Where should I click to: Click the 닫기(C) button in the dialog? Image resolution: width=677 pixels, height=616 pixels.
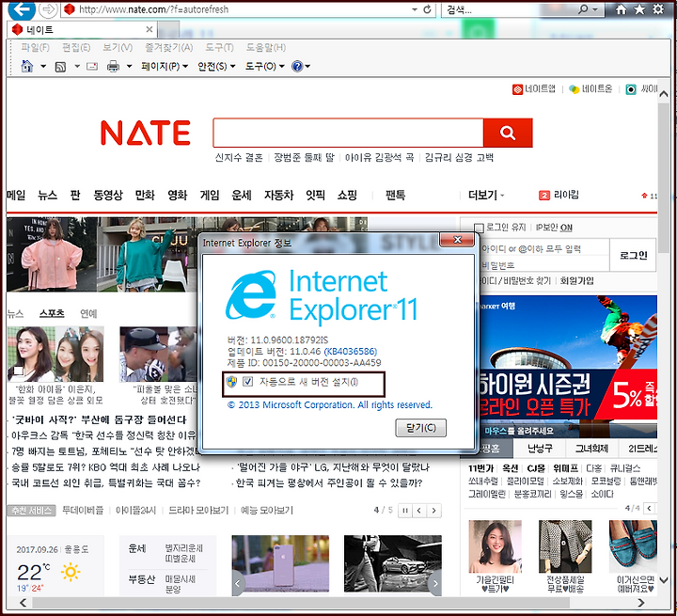[x=421, y=428]
